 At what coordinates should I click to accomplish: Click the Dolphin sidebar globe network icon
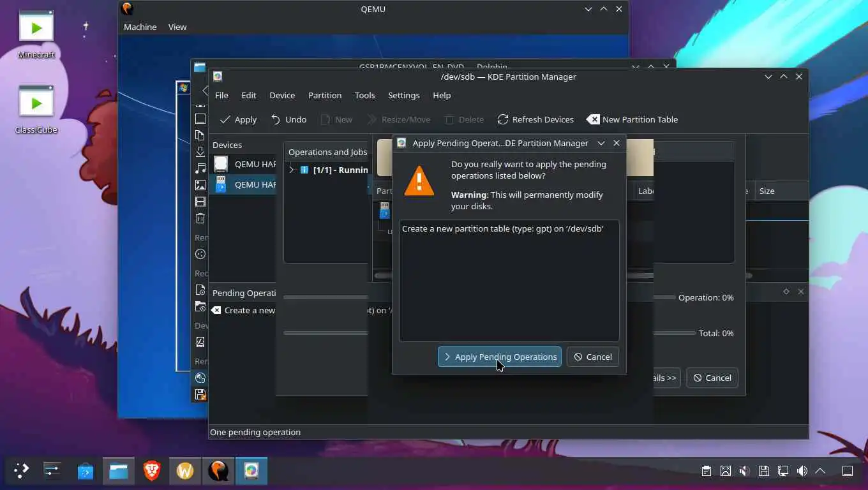point(200,378)
